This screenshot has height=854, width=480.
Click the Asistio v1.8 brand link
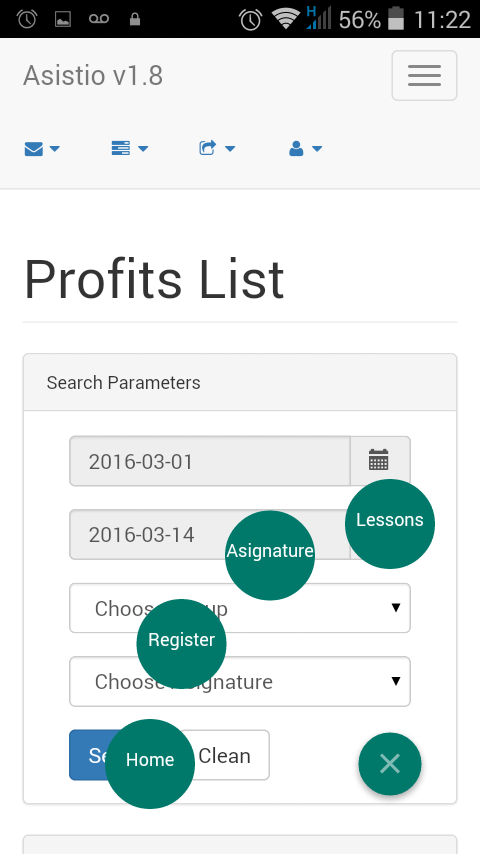pyautogui.click(x=93, y=76)
